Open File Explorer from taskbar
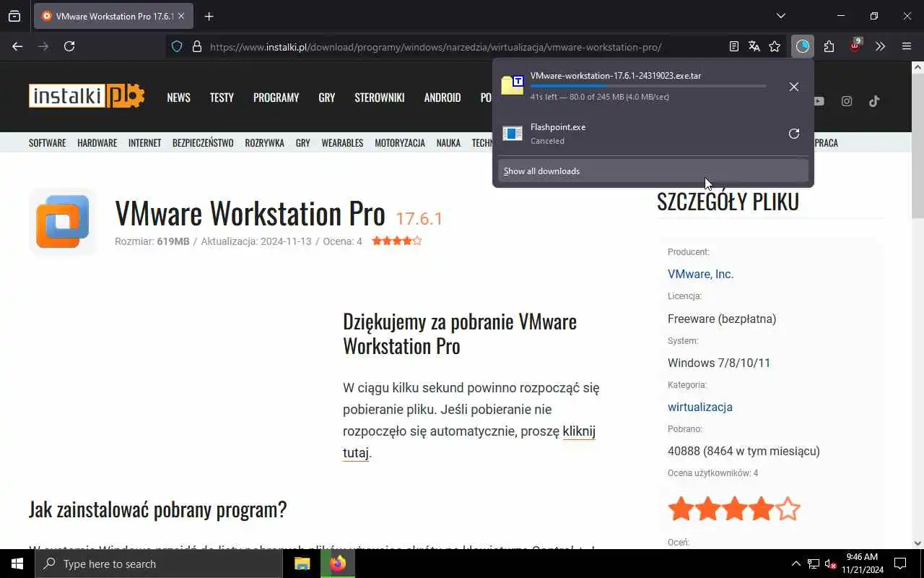924x578 pixels. tap(302, 564)
